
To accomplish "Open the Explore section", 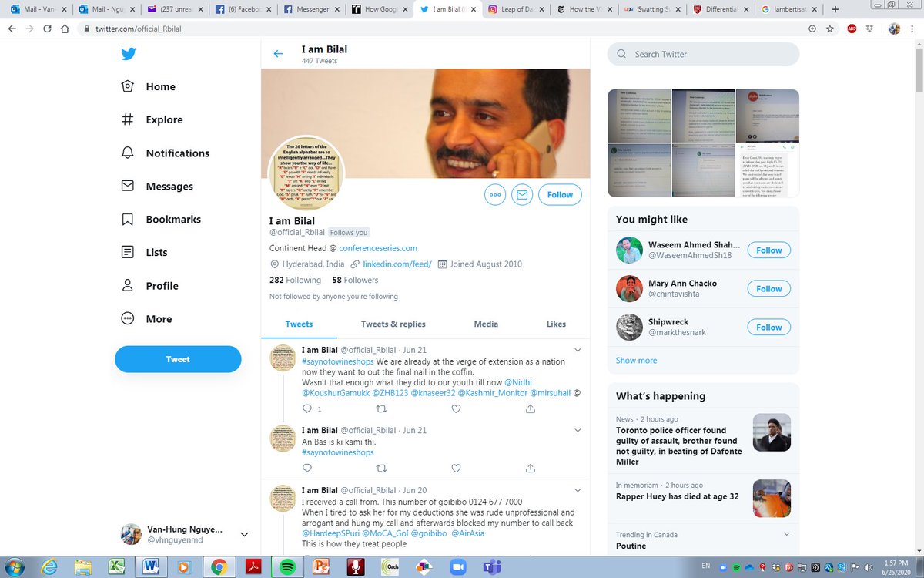I will (163, 119).
